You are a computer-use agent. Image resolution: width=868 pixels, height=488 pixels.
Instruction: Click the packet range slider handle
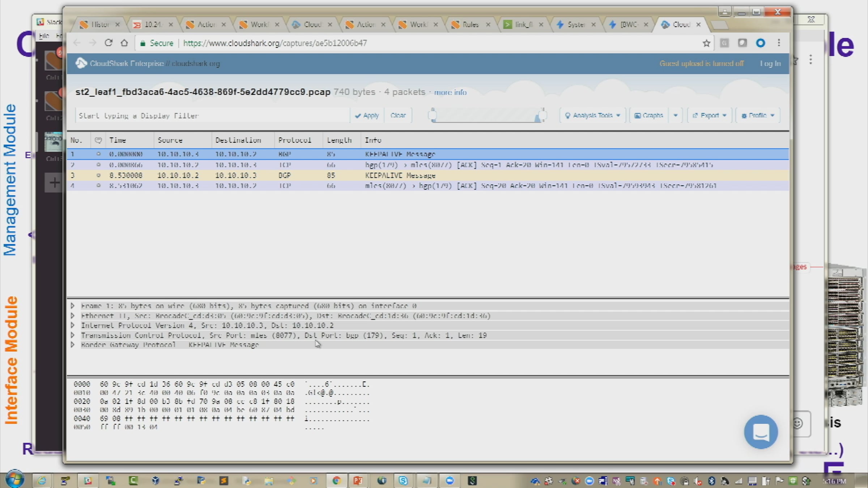point(433,115)
